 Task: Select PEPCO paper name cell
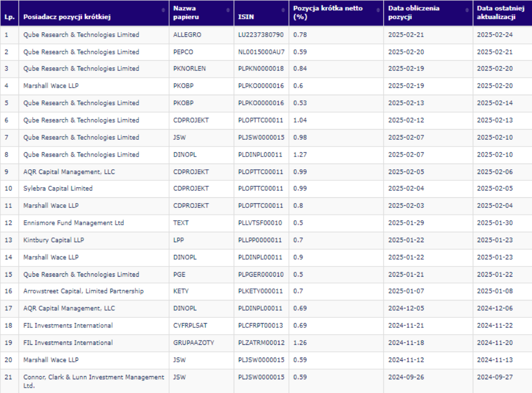click(183, 52)
